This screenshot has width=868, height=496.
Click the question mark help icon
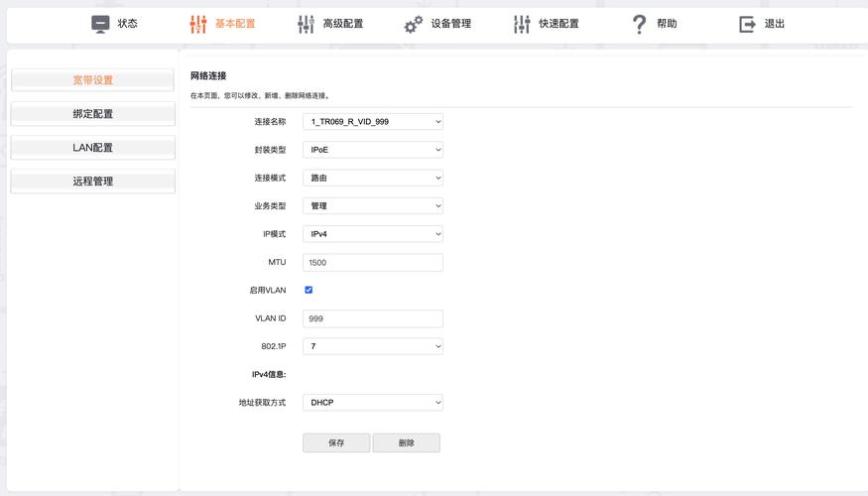point(639,24)
